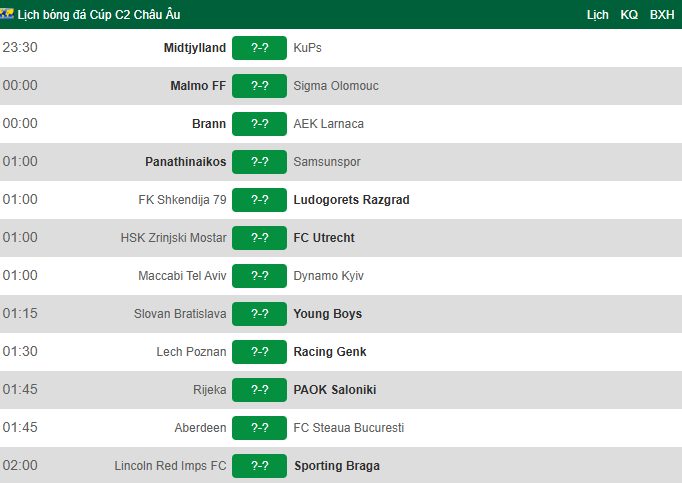Open the Ludogorets Razgrad team link

351,200
